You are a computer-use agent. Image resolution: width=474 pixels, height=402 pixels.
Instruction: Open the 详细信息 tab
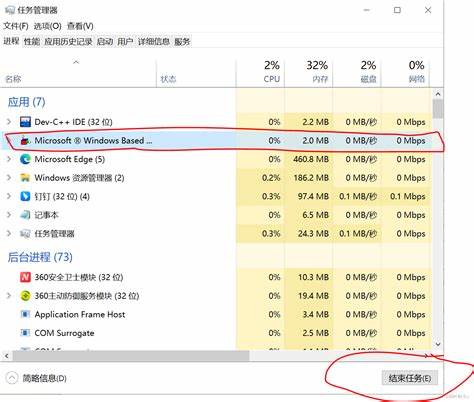point(154,42)
